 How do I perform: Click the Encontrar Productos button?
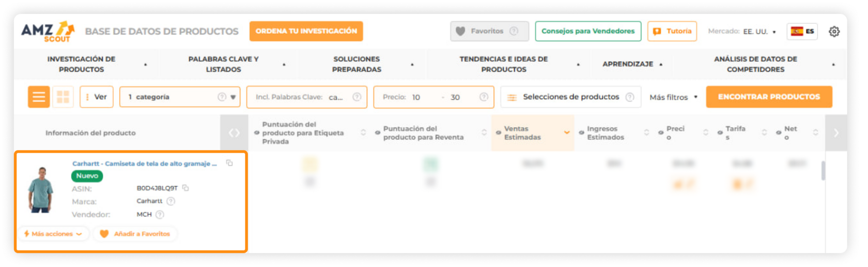[768, 97]
